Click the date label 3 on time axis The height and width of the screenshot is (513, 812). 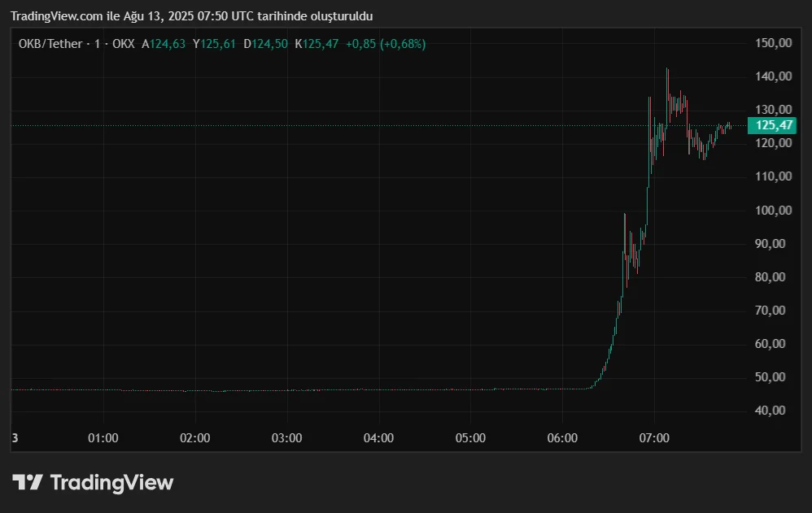point(15,438)
